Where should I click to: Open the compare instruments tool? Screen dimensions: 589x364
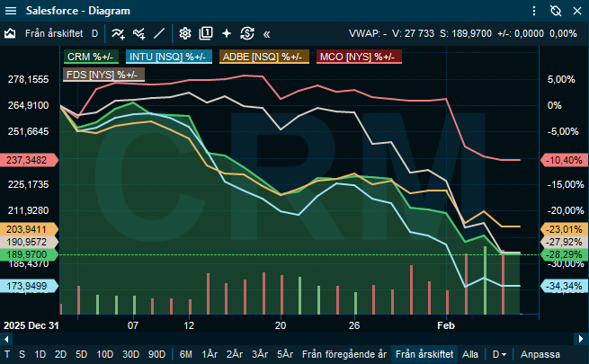(138, 33)
